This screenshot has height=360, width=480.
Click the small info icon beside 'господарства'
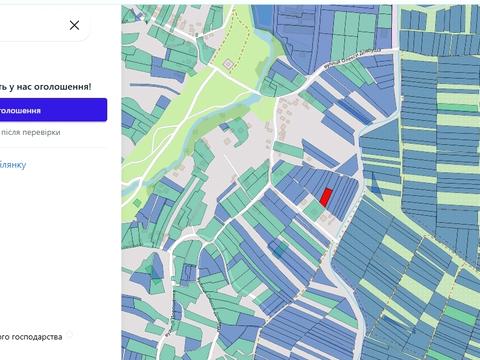click(x=70, y=334)
